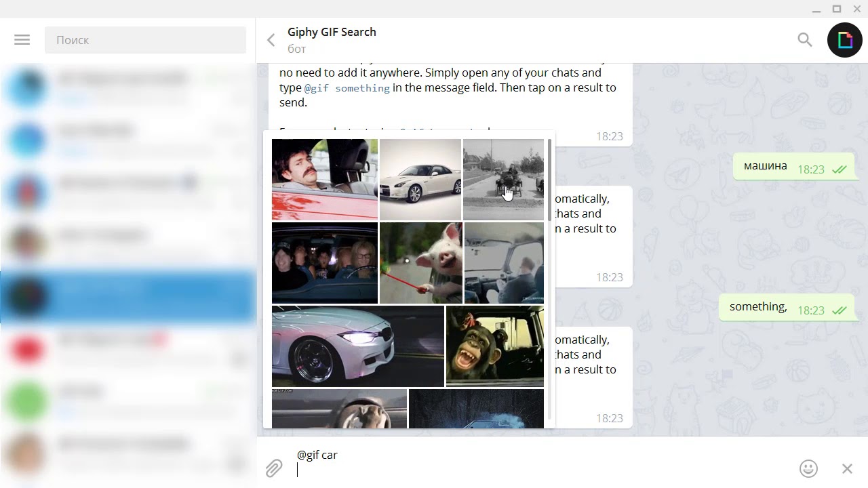Search in chat with magnifier icon
The height and width of the screenshot is (488, 868).
tap(805, 40)
